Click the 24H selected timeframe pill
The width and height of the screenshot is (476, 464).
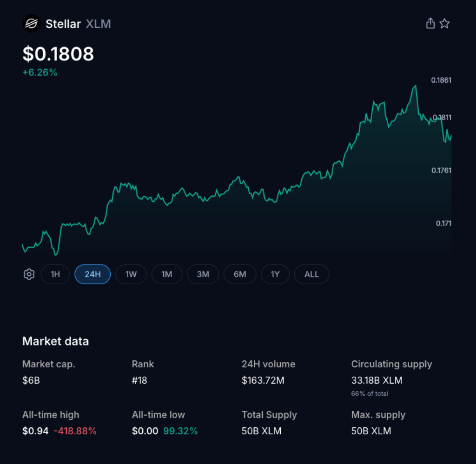93,274
